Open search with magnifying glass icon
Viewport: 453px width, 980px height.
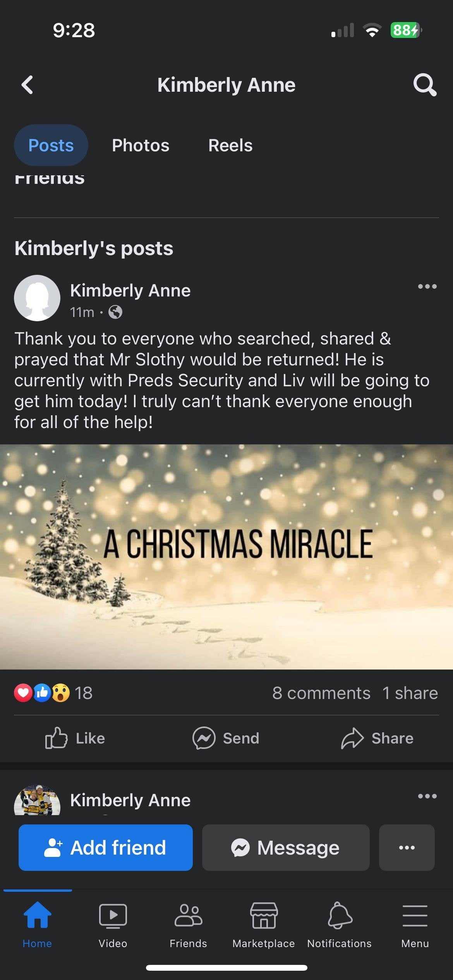[x=425, y=84]
